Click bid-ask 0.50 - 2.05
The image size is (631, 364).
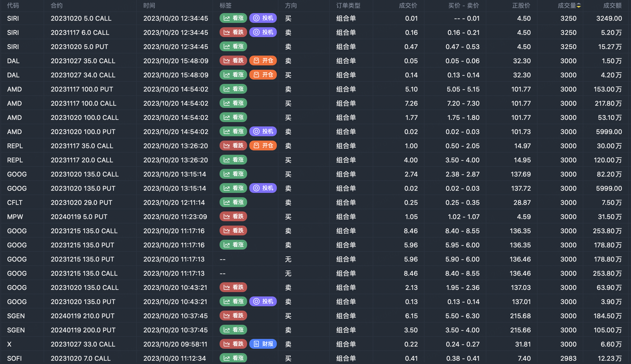[463, 146]
